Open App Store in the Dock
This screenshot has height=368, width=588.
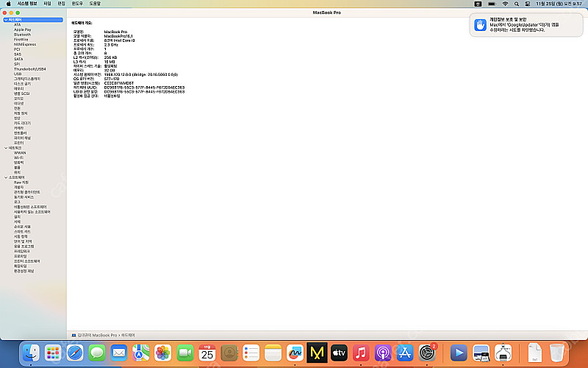point(405,353)
